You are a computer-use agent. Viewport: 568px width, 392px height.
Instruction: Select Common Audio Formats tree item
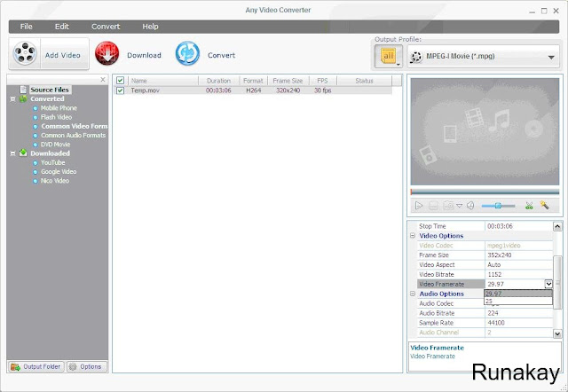coord(73,135)
